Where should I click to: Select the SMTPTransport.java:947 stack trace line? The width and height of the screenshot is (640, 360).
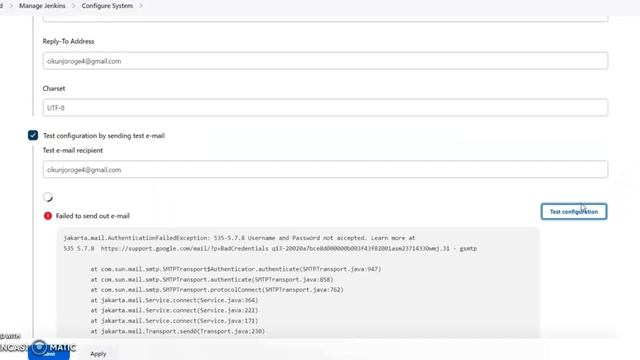click(x=236, y=269)
